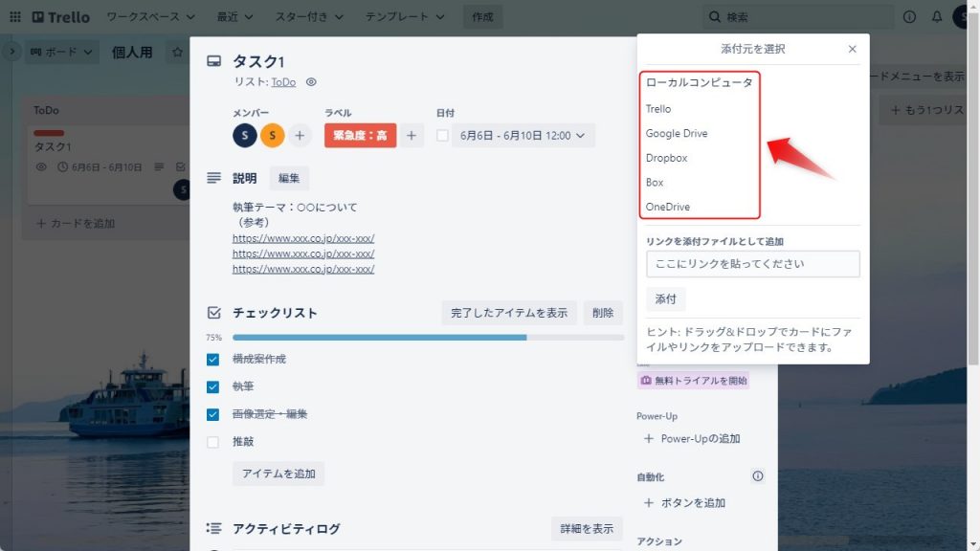The height and width of the screenshot is (551, 980).
Task: Click the 編集 description button
Action: click(x=289, y=178)
